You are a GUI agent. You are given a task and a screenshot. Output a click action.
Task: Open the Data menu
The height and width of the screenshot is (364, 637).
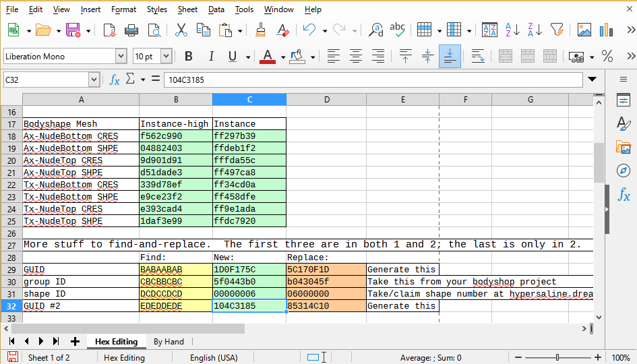coord(216,9)
